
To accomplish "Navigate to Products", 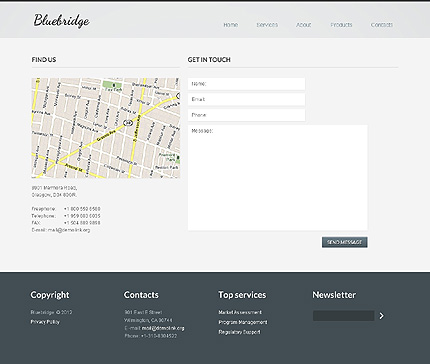I will 341,25.
